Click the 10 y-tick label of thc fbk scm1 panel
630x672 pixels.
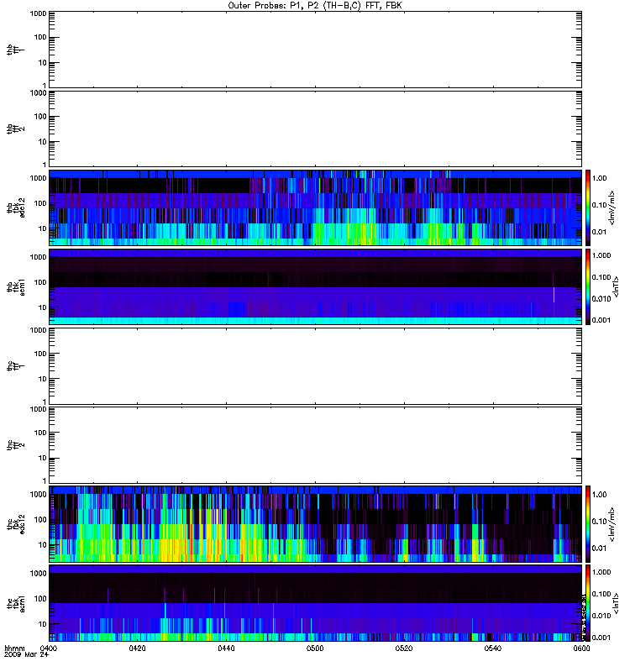pos(43,624)
